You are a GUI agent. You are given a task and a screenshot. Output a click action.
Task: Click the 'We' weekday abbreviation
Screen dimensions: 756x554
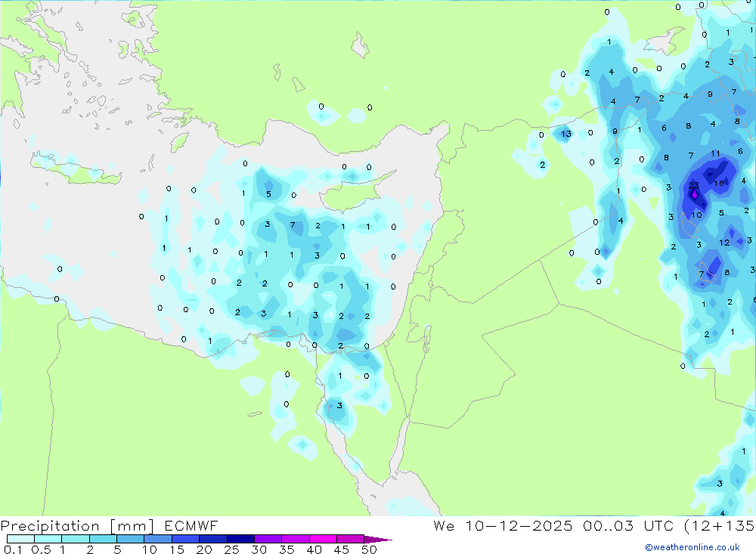(444, 525)
